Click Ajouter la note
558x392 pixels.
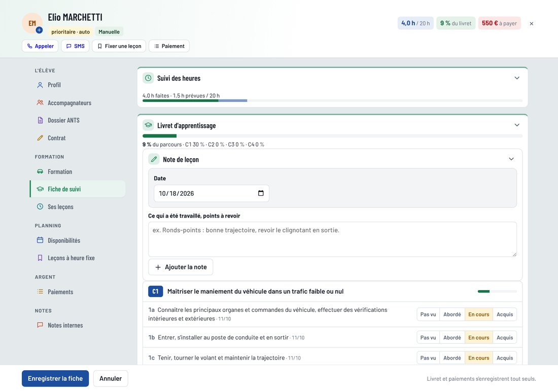pyautogui.click(x=181, y=267)
